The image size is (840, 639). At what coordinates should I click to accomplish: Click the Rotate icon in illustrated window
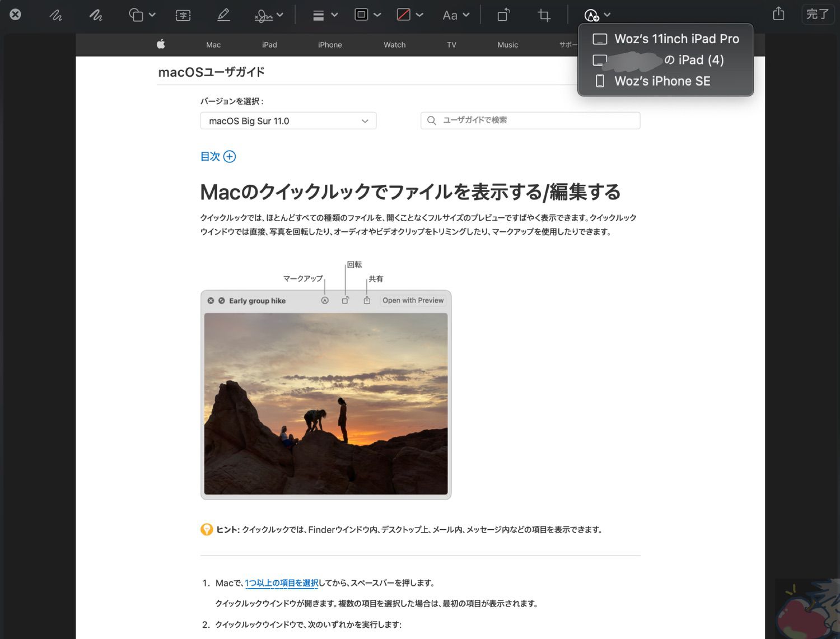point(346,301)
